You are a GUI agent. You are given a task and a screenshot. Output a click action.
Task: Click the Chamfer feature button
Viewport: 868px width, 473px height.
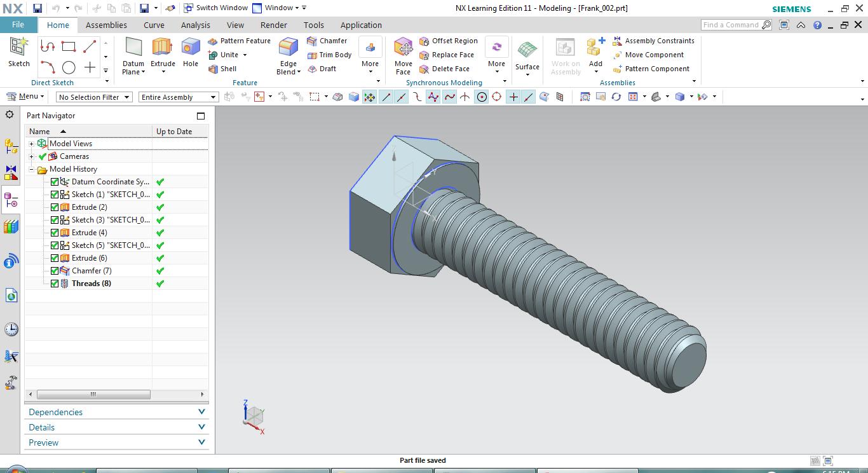pyautogui.click(x=327, y=41)
